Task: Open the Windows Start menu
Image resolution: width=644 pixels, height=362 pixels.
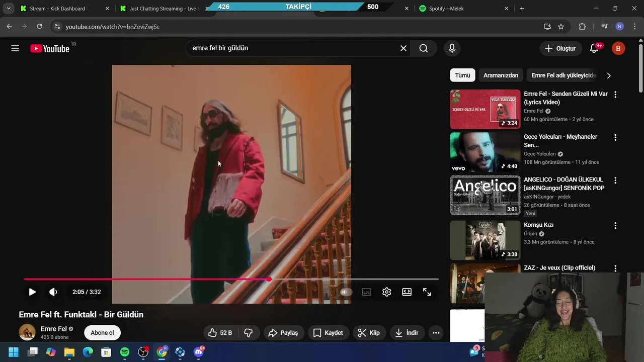Action: 14,352
